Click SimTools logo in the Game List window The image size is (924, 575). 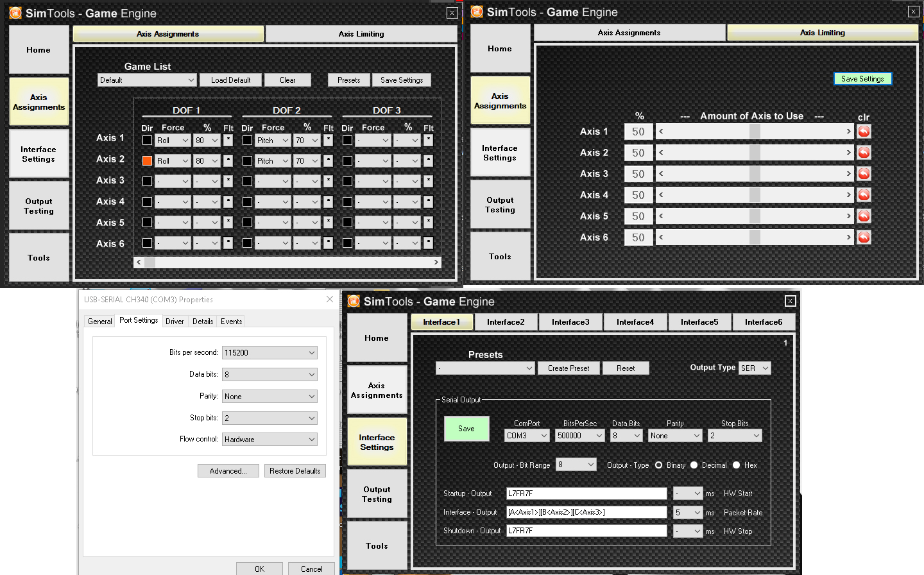click(x=15, y=13)
